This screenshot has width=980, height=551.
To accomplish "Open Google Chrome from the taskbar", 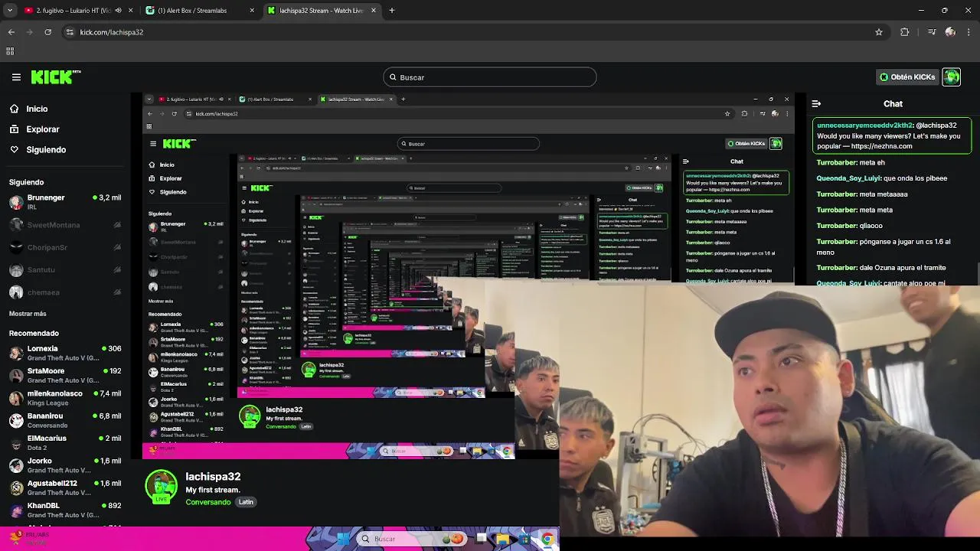I will (x=547, y=539).
